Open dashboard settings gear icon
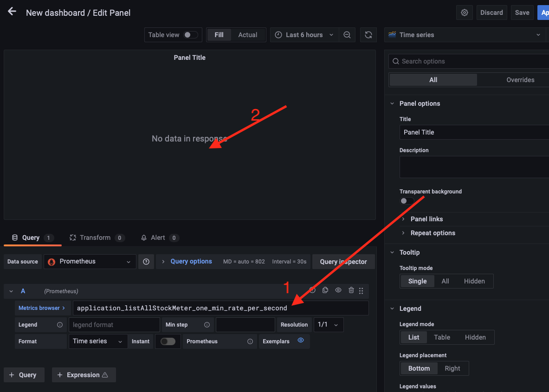Screen dimensions: 549x392 pyautogui.click(x=464, y=13)
